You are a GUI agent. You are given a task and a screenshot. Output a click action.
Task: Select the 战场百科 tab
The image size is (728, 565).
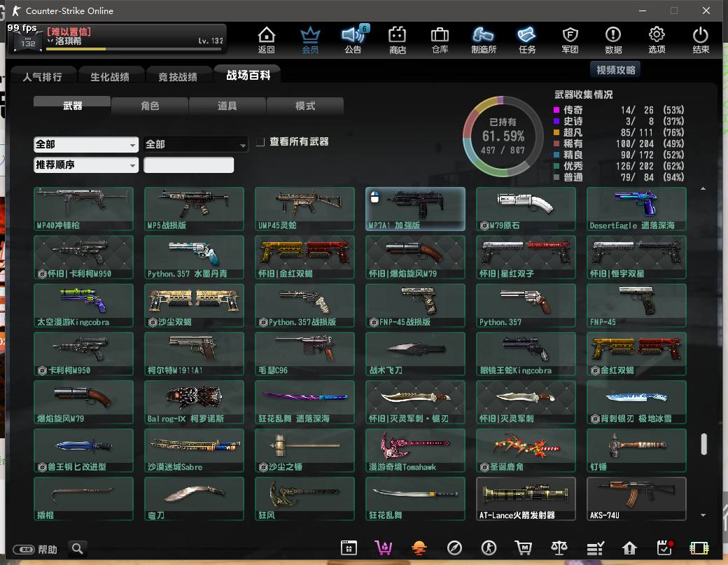click(x=248, y=75)
